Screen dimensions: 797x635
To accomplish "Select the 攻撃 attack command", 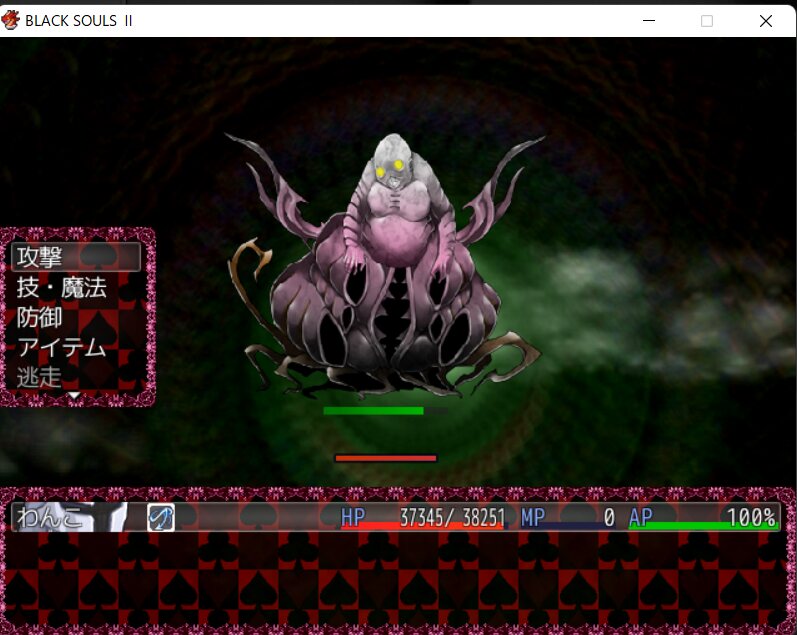I will tap(76, 257).
